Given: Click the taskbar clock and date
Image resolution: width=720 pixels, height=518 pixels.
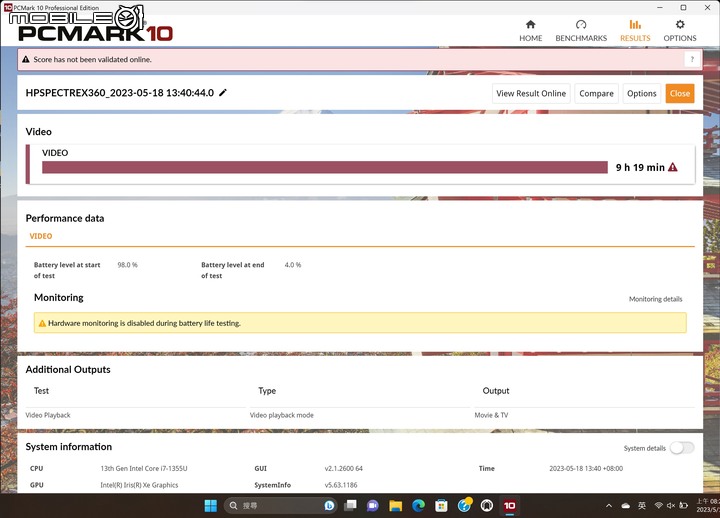Looking at the screenshot, I should click(x=708, y=506).
